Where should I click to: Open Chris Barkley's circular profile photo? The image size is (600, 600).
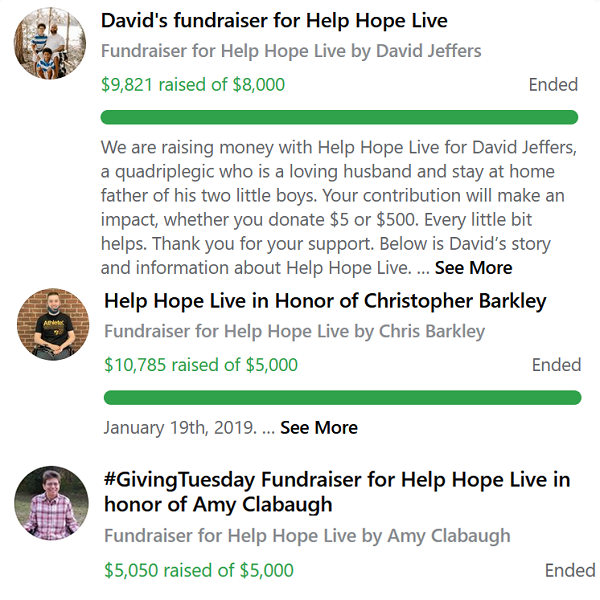click(x=53, y=324)
